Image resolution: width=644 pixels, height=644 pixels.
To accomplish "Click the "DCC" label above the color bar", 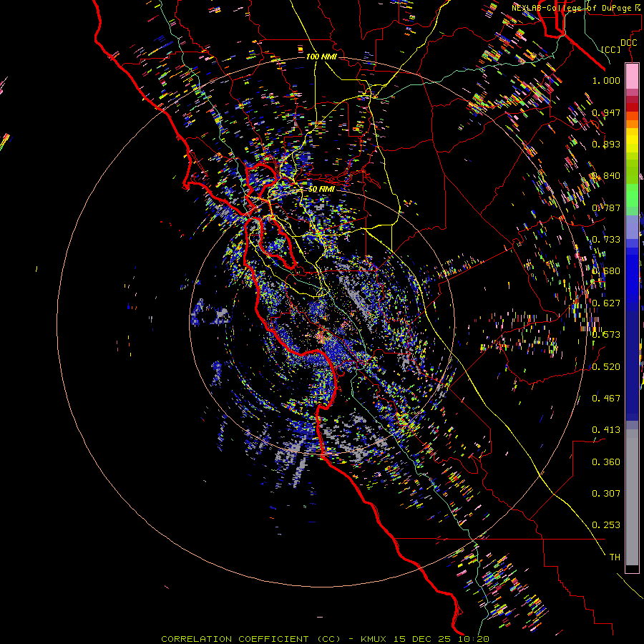I will coord(628,43).
